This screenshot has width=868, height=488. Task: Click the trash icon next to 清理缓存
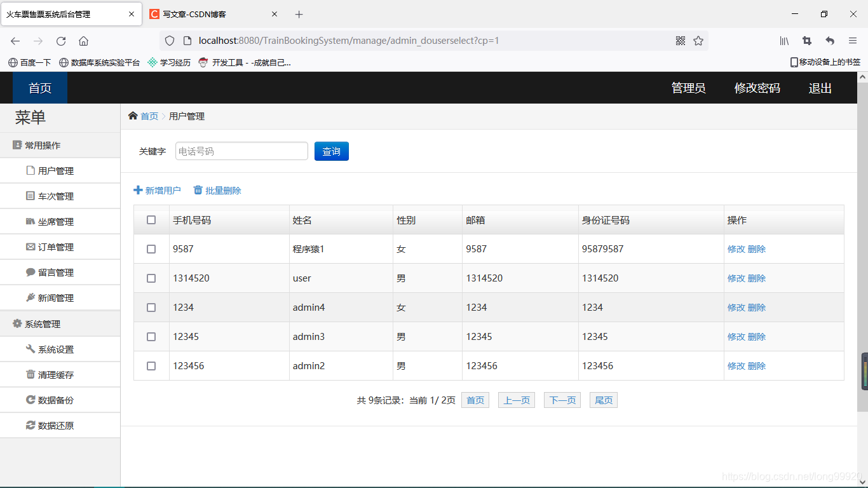[x=31, y=374]
